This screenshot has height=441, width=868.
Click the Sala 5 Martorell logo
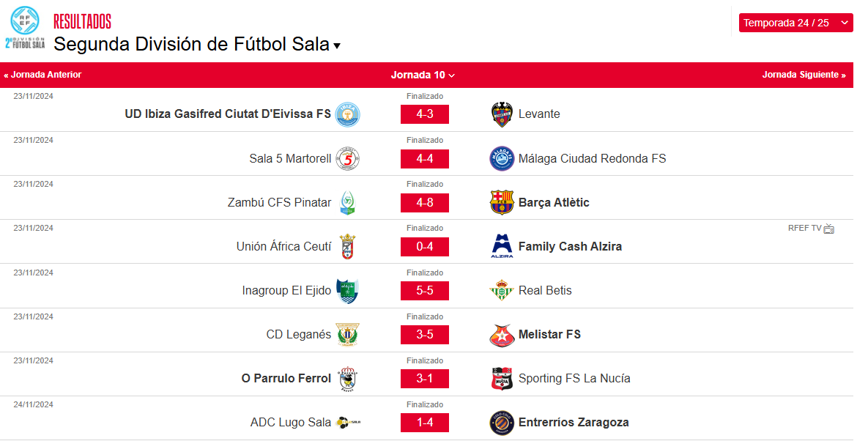point(347,158)
